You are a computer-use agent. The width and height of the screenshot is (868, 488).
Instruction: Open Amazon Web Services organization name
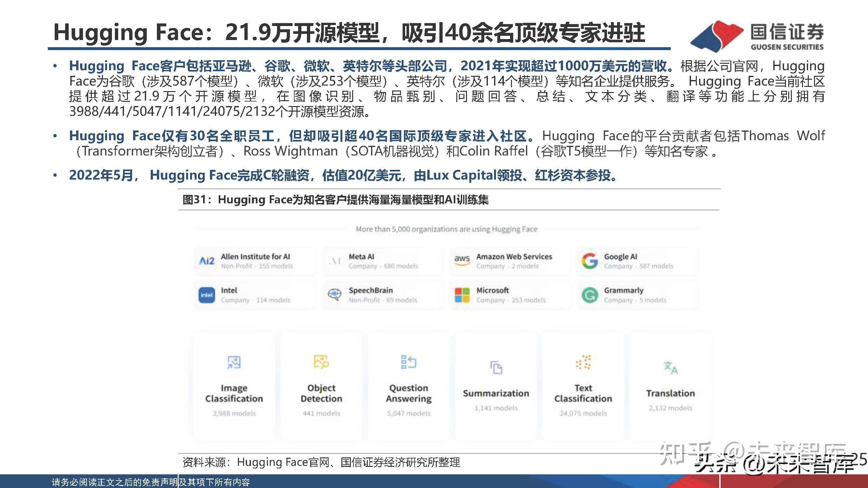pos(514,257)
